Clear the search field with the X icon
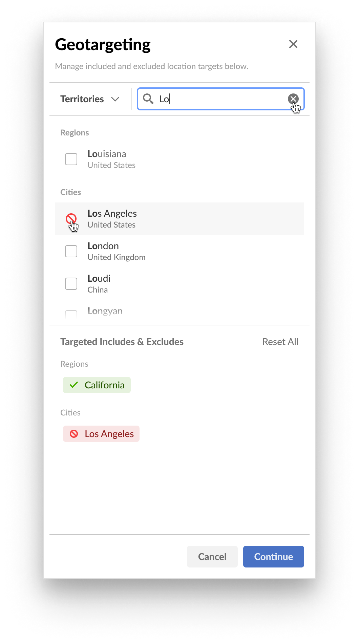This screenshot has width=359, height=644. point(293,99)
